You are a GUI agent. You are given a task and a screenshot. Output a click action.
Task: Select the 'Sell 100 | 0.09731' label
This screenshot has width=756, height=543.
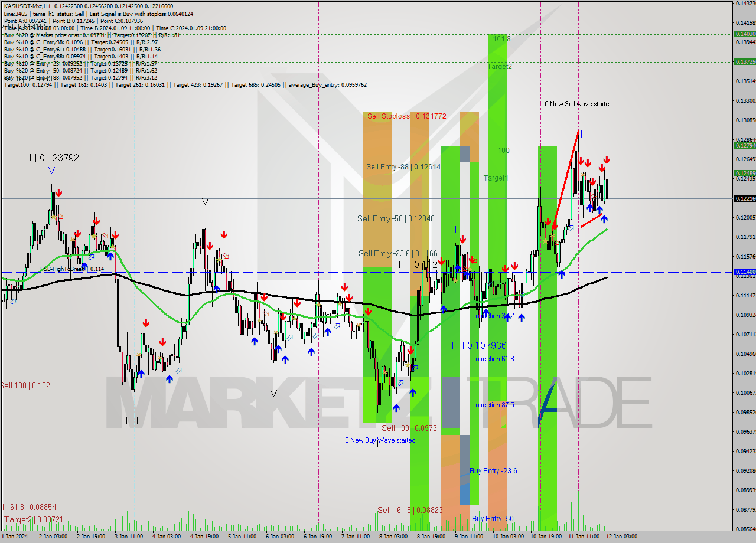tap(411, 428)
